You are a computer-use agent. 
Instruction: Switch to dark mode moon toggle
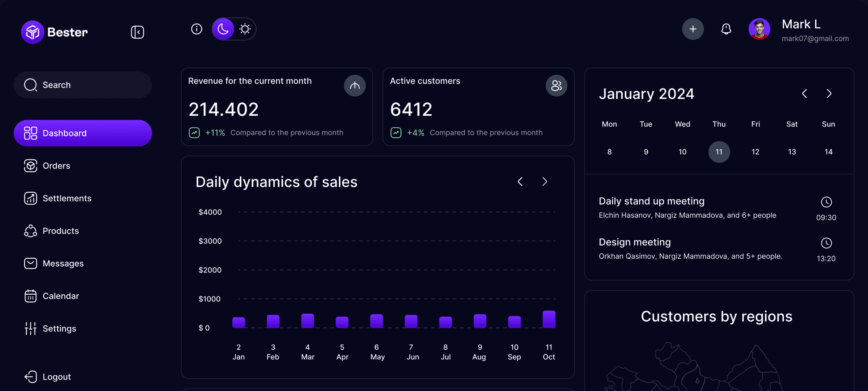[x=223, y=29]
